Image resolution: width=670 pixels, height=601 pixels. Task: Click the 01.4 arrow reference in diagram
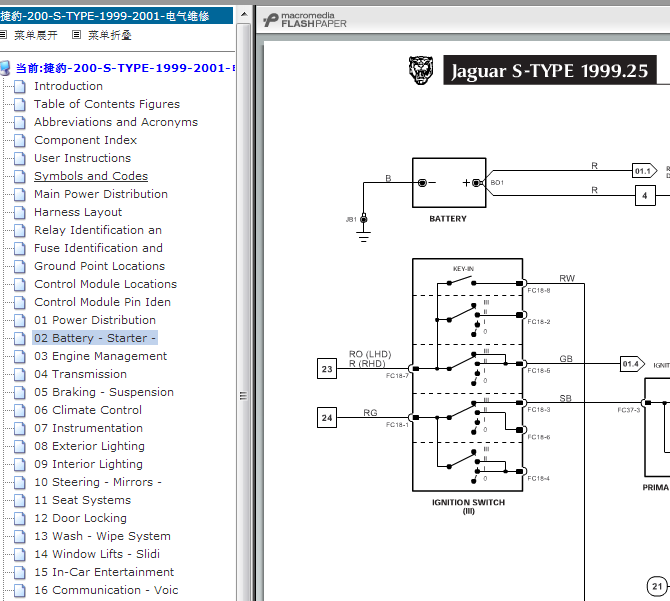coord(632,364)
